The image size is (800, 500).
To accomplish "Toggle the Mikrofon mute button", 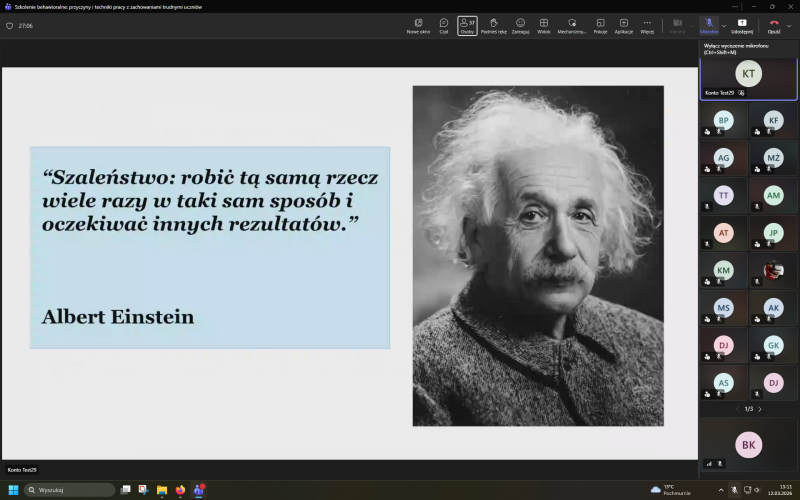I will (708, 25).
